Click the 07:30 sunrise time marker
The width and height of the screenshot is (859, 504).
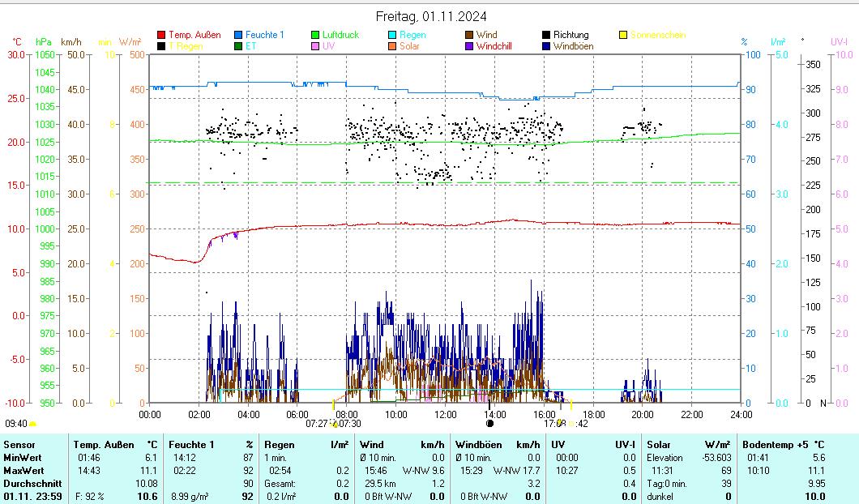click(350, 423)
